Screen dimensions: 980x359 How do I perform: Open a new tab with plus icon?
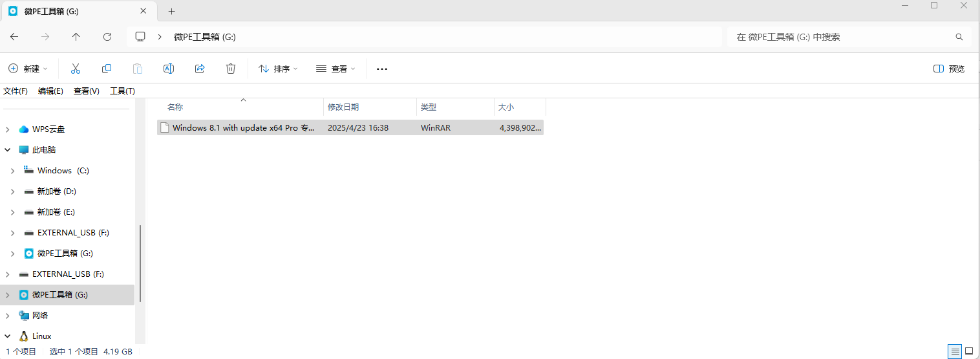[171, 11]
